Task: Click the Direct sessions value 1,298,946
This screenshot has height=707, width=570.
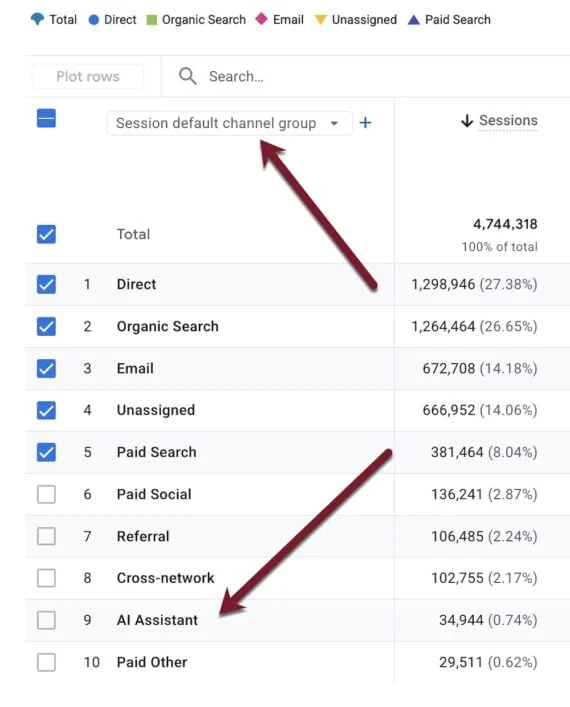Action: click(x=443, y=285)
